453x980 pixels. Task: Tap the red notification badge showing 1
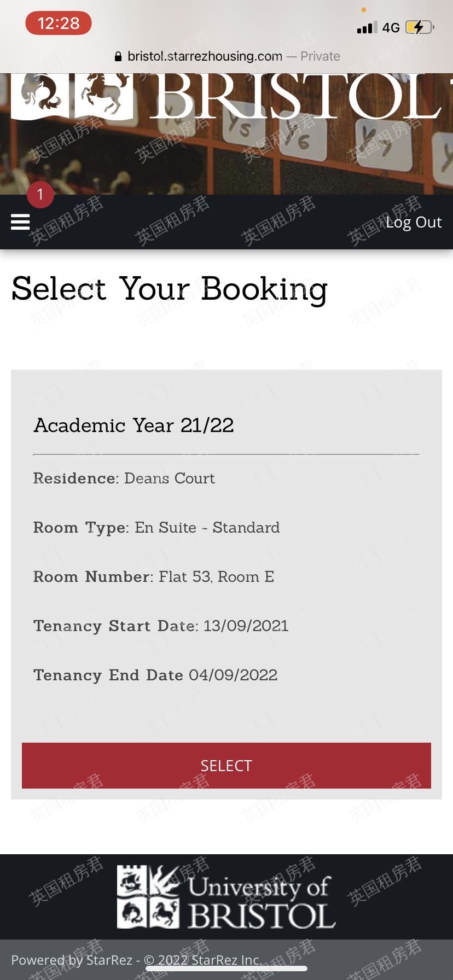(40, 194)
